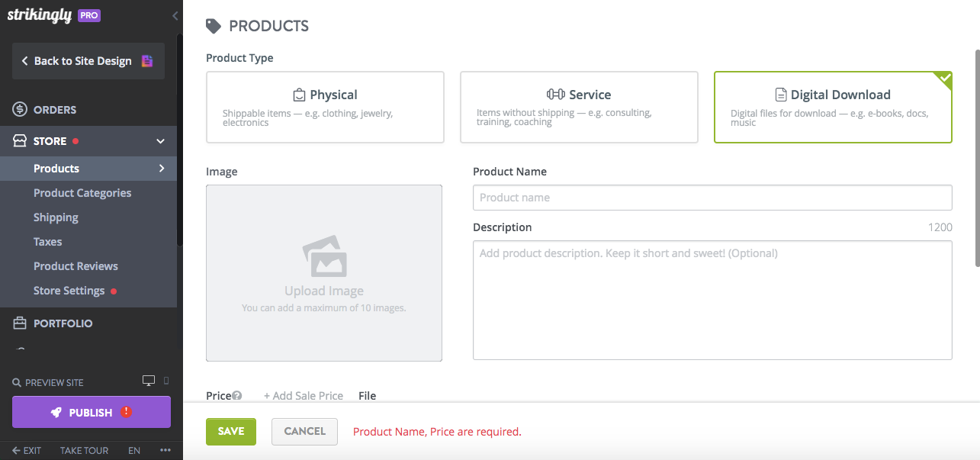Click the desktop preview monitor icon

(x=148, y=380)
